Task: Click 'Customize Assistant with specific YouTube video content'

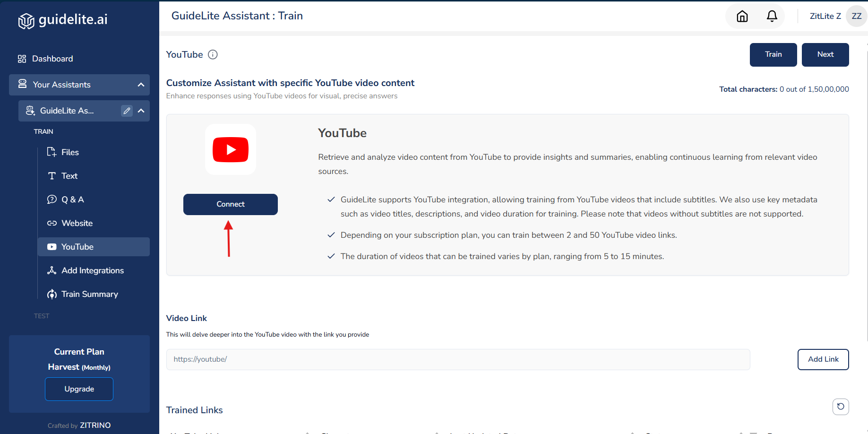Action: [290, 83]
